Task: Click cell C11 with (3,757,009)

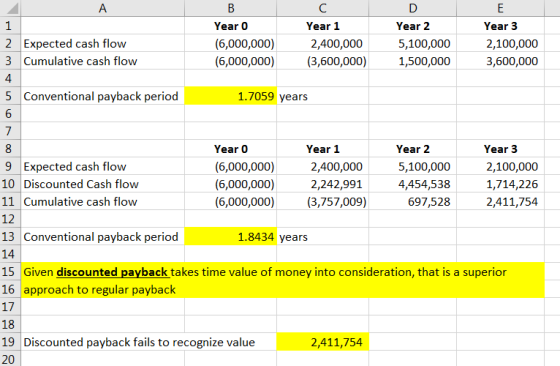Action: 322,202
